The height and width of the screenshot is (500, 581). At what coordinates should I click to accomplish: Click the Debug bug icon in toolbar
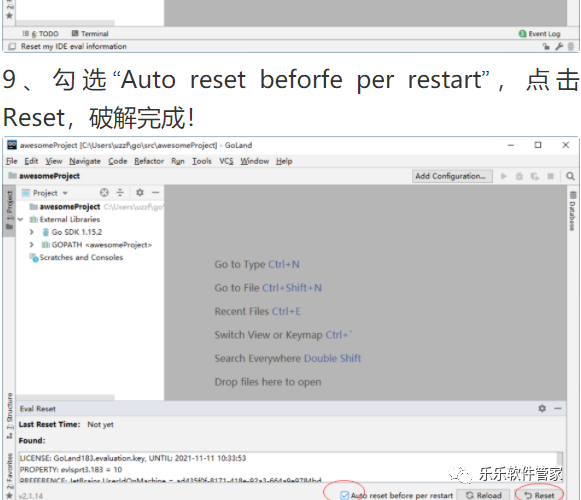click(x=519, y=176)
